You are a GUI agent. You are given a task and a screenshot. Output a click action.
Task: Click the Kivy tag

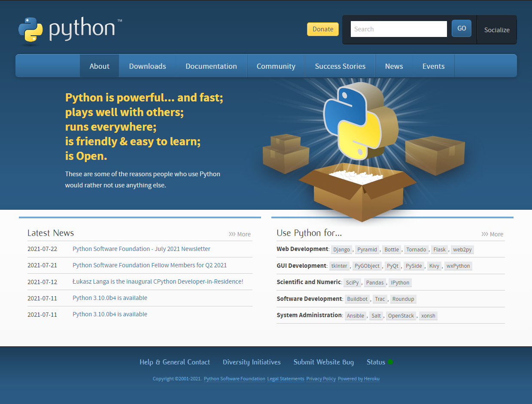coord(434,266)
